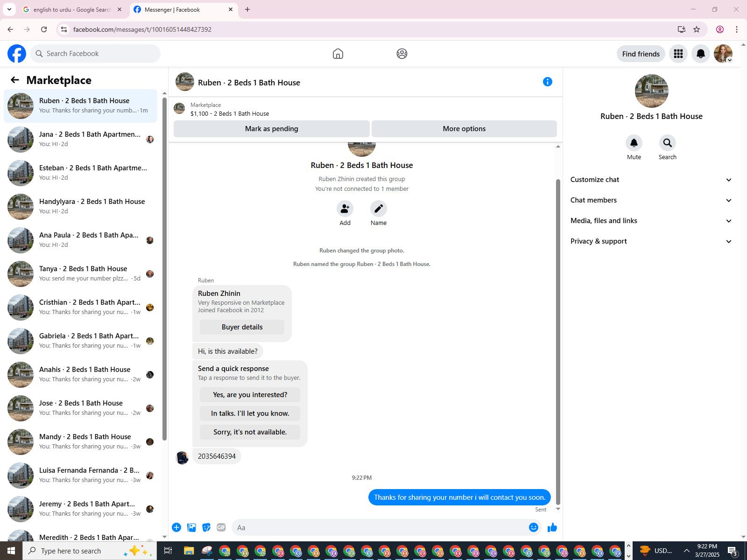747x560 pixels.
Task: Open Tanya 2 Beds 1 Bath House chat
Action: (x=80, y=273)
